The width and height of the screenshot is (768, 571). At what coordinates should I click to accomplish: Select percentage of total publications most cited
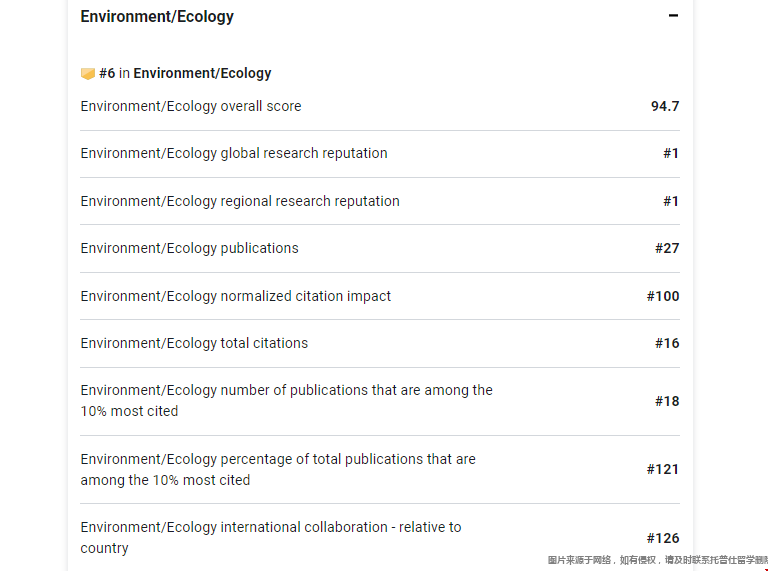pyautogui.click(x=380, y=470)
